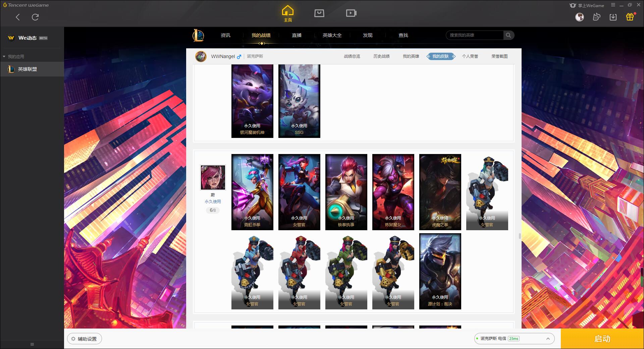Click the 启动 launch button
Screen dimensions: 644x349
[x=602, y=339]
